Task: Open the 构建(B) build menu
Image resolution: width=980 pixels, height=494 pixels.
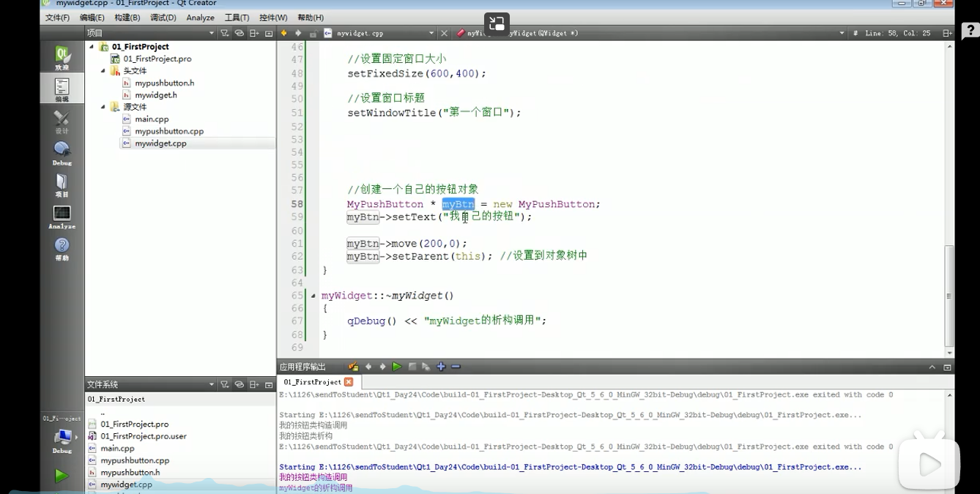Action: click(x=127, y=18)
